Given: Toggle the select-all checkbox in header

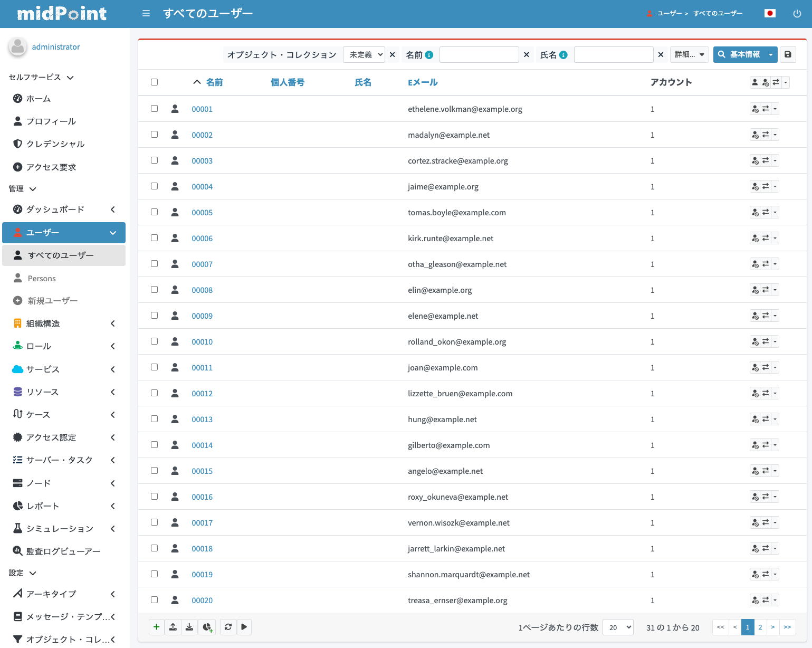Looking at the screenshot, I should click(154, 82).
